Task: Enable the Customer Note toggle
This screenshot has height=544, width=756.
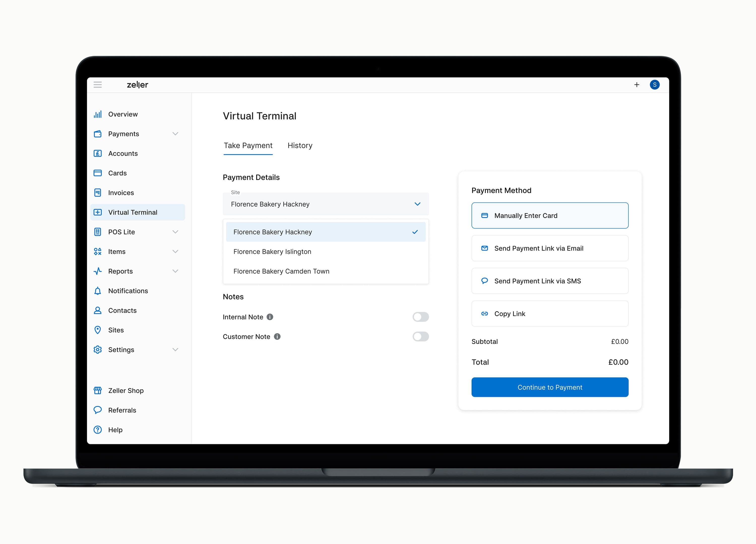Action: [x=420, y=336]
